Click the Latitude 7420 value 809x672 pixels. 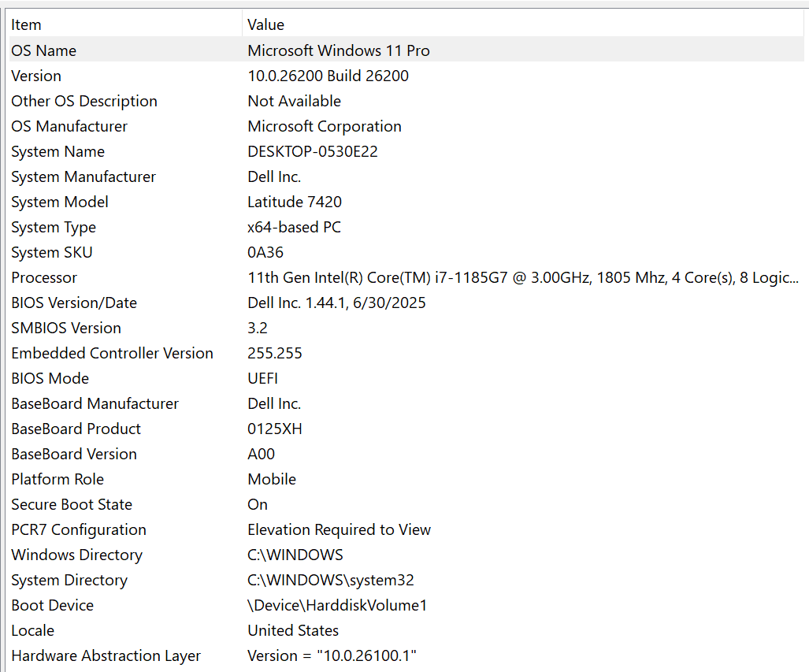tap(295, 202)
